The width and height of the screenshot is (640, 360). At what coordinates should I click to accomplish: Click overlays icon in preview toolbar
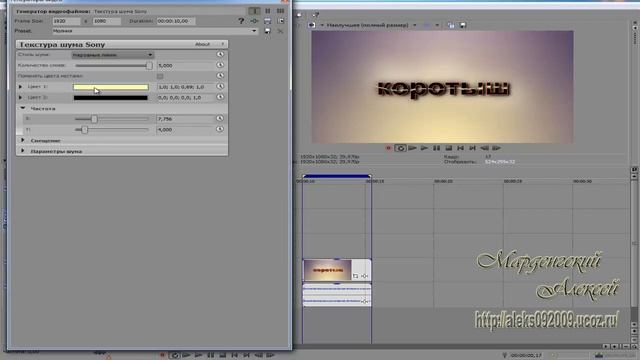pyautogui.click(x=427, y=25)
